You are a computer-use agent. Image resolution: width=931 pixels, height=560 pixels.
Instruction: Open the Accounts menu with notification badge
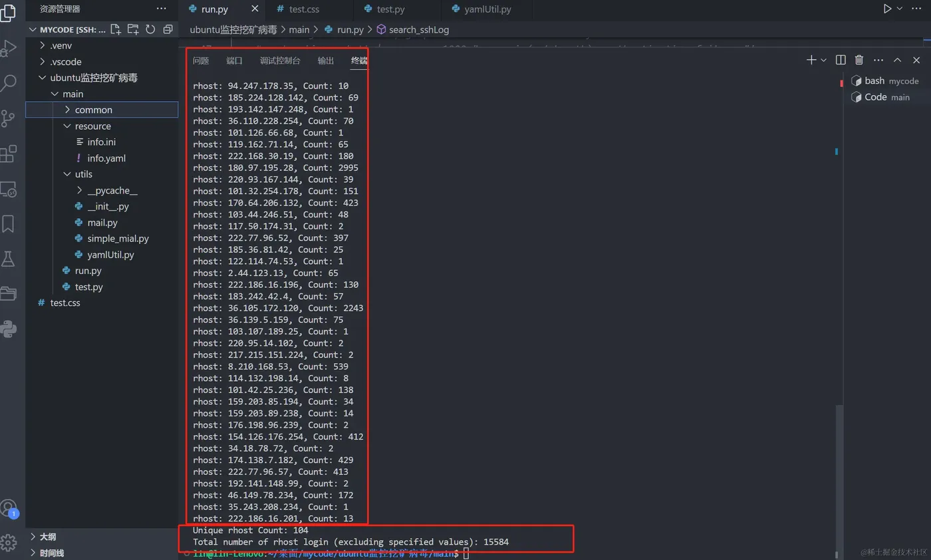[8, 509]
